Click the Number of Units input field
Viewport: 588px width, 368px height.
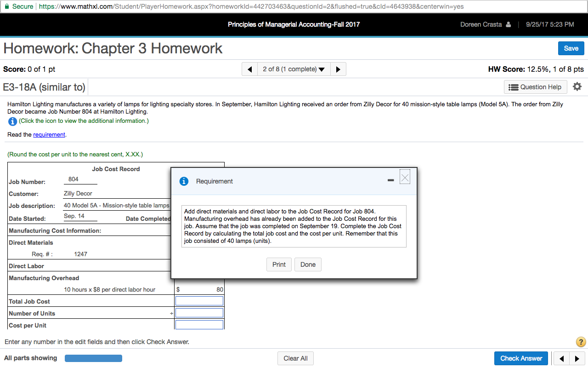pyautogui.click(x=199, y=312)
